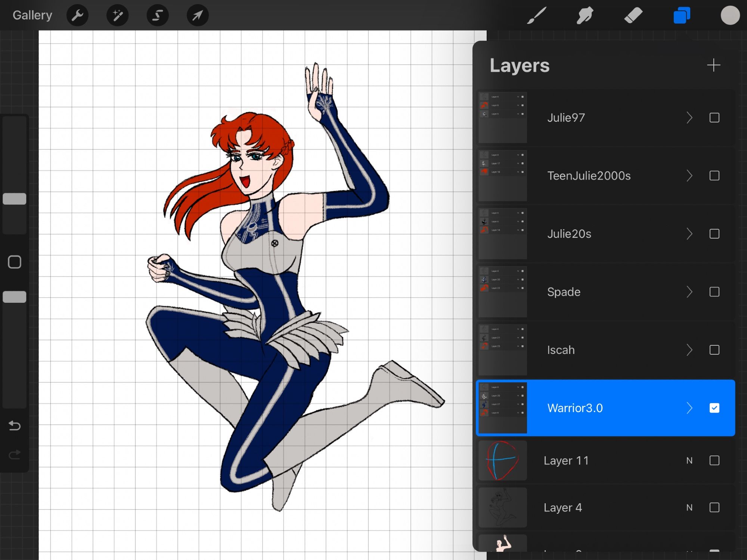Open blend mode N for Layer 11

689,460
